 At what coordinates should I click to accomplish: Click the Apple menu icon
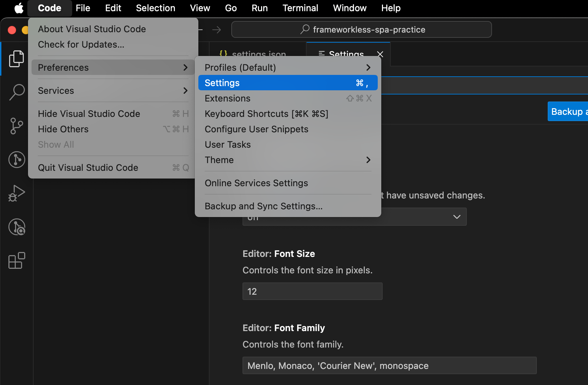(19, 8)
